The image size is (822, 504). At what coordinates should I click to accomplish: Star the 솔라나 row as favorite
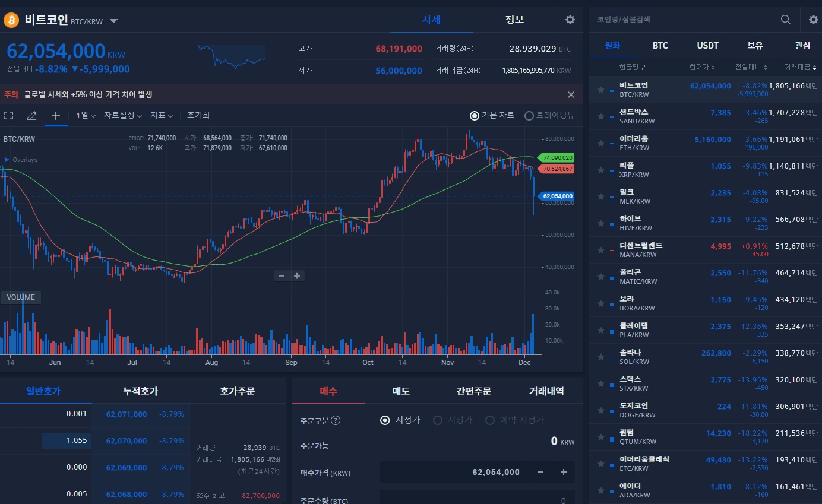(600, 357)
